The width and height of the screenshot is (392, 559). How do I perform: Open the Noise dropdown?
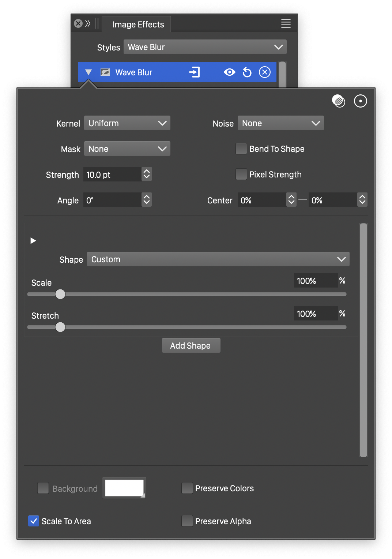(280, 123)
